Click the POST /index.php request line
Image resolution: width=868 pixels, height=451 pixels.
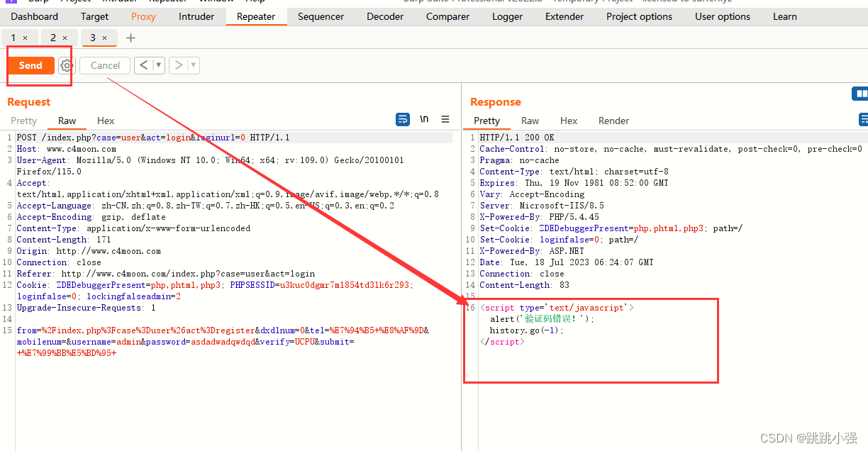pyautogui.click(x=153, y=138)
